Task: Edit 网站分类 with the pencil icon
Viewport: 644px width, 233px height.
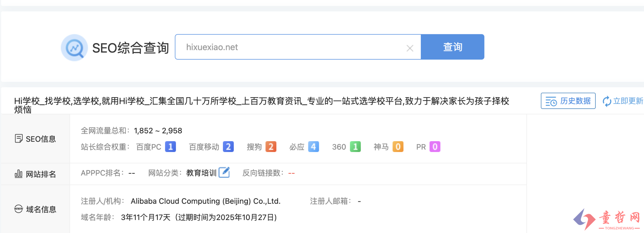Action: pos(224,172)
